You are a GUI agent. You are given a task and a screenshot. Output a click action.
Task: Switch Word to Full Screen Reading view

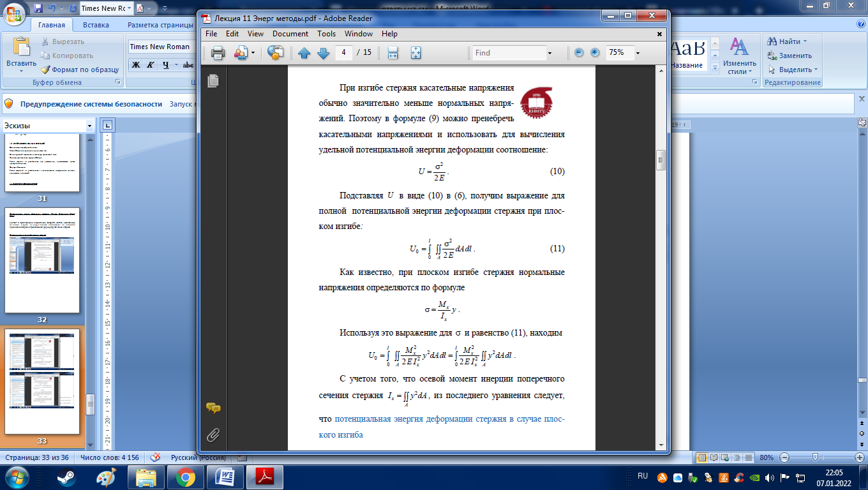coord(714,457)
